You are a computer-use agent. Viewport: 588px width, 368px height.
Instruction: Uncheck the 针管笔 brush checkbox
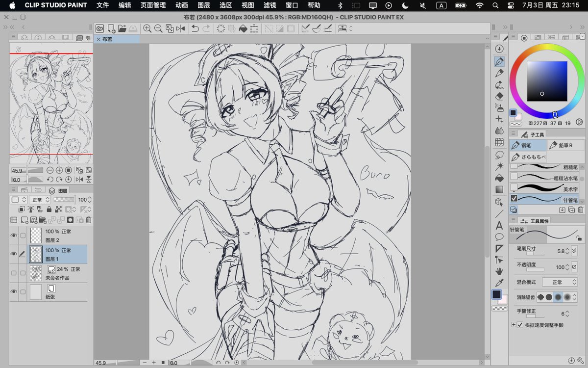[514, 199]
